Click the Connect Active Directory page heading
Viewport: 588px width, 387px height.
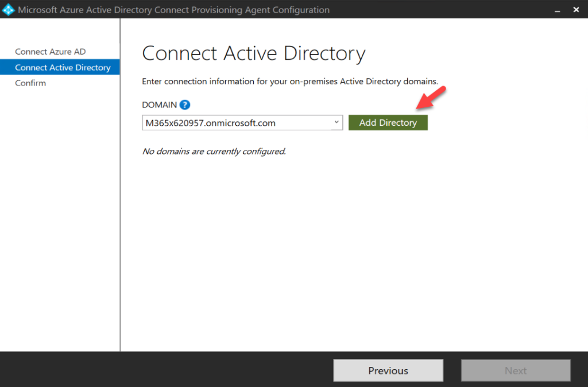[x=253, y=53]
